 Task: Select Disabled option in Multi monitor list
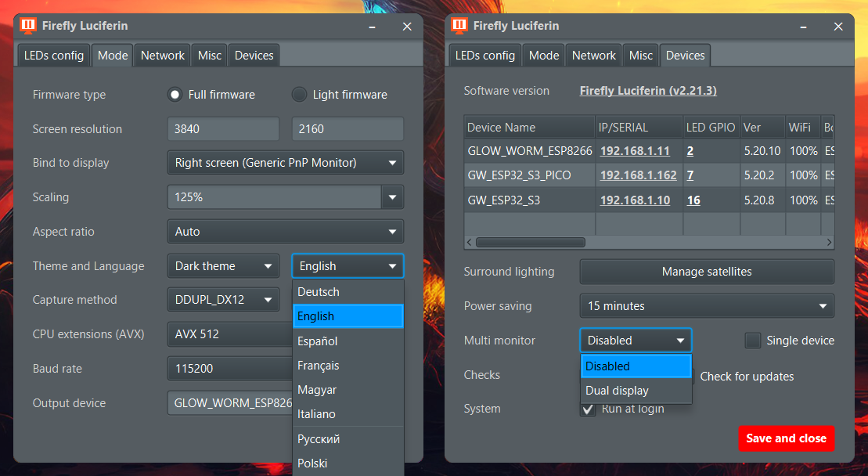click(x=636, y=366)
